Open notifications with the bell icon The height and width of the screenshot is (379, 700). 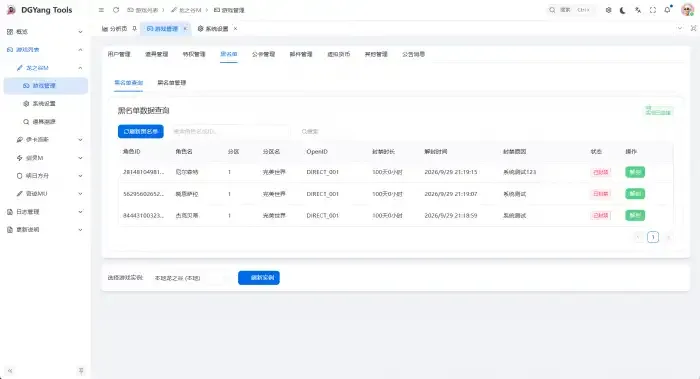[x=667, y=10]
